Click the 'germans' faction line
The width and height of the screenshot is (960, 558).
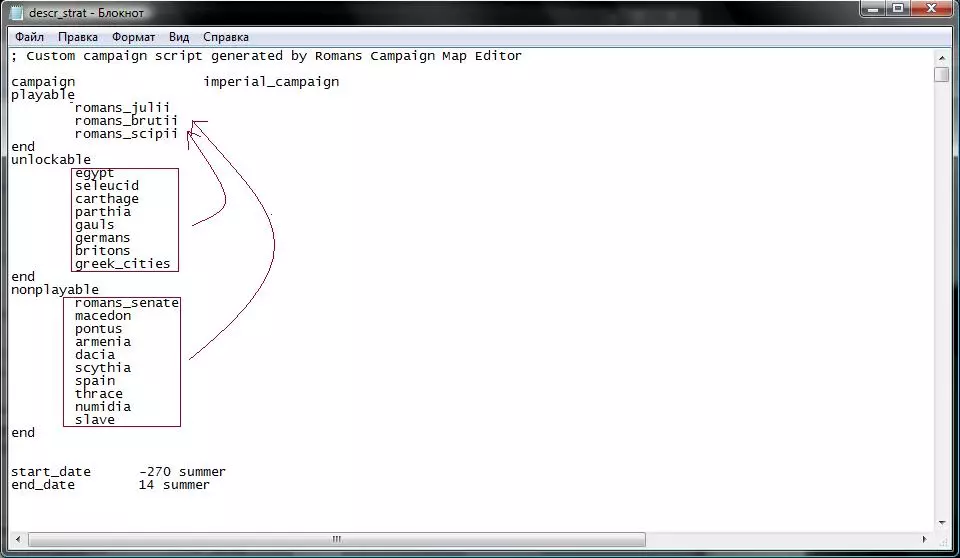(x=103, y=238)
